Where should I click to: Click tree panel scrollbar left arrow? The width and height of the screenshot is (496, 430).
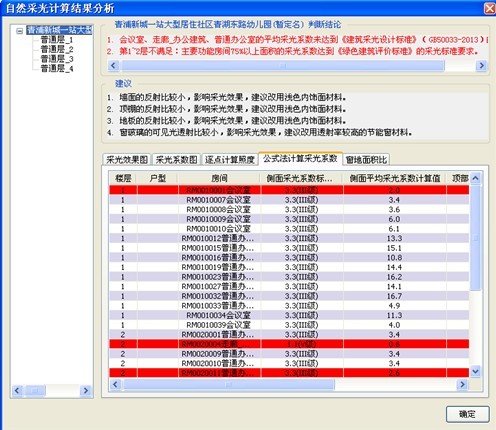click(17, 390)
